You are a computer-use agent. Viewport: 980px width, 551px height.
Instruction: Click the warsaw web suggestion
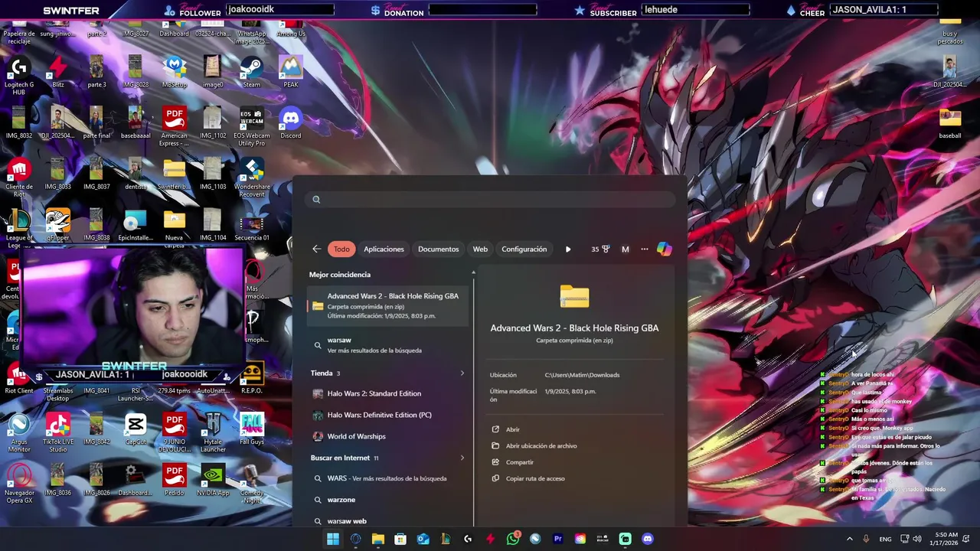pos(387,521)
